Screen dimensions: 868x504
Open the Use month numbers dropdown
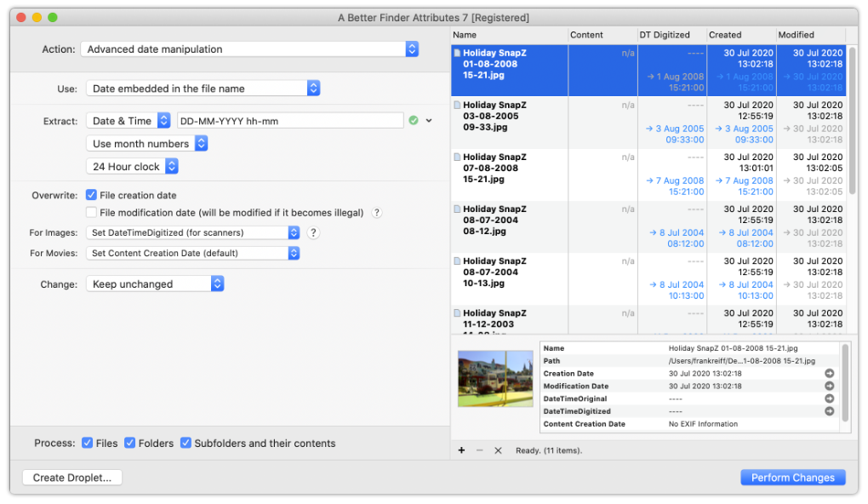point(147,144)
